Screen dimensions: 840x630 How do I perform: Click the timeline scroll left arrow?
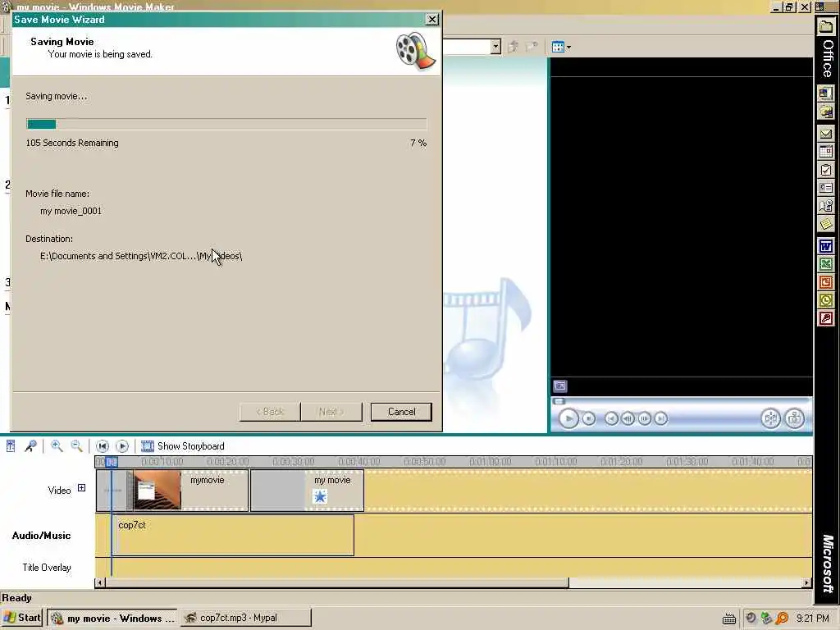coord(99,582)
